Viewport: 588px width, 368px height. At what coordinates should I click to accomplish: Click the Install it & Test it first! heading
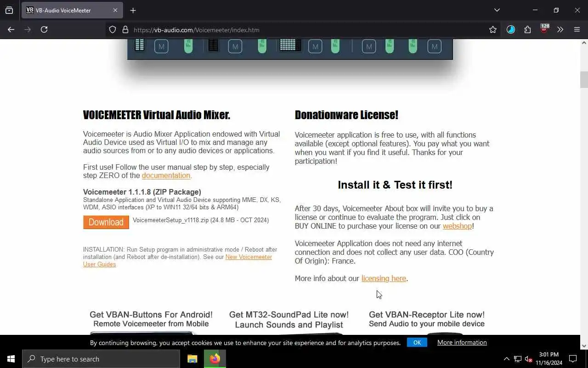(395, 185)
